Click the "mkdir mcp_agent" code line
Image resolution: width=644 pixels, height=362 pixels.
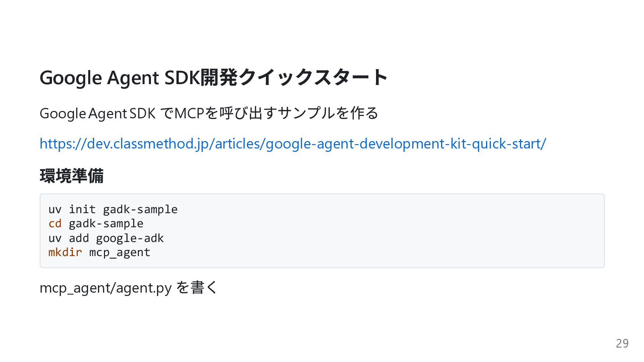pyautogui.click(x=99, y=252)
